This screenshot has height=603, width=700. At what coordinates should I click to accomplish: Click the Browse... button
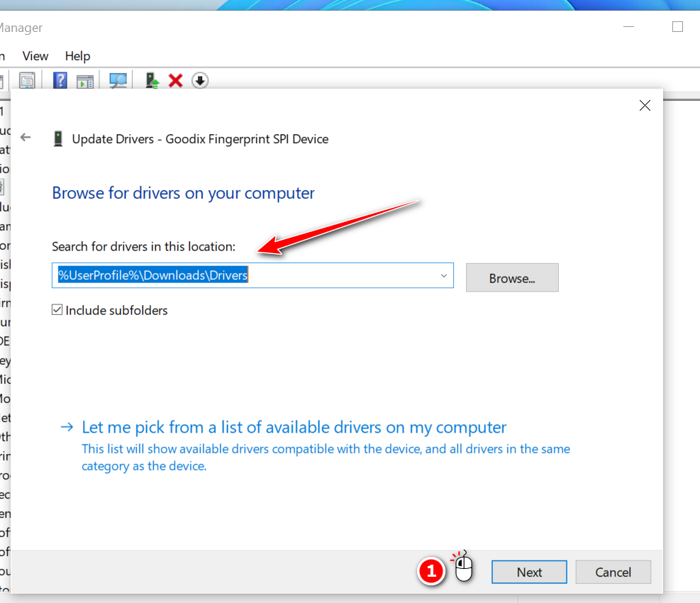coord(512,278)
